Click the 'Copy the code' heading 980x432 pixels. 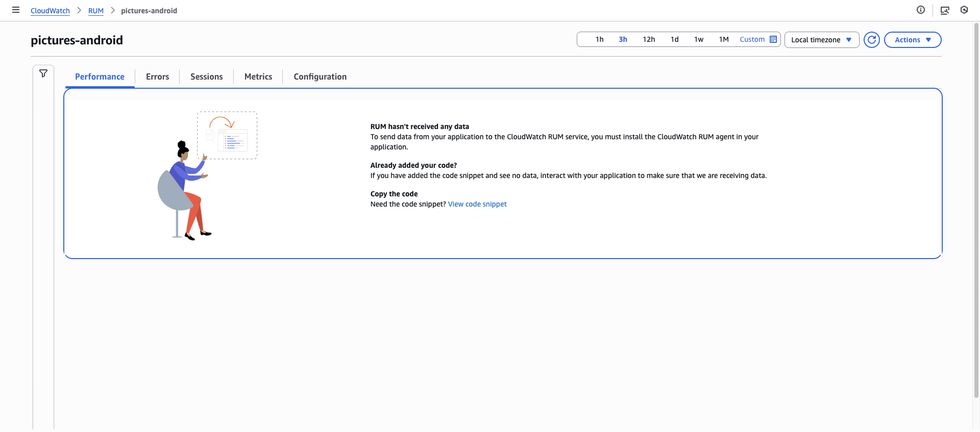pyautogui.click(x=394, y=194)
